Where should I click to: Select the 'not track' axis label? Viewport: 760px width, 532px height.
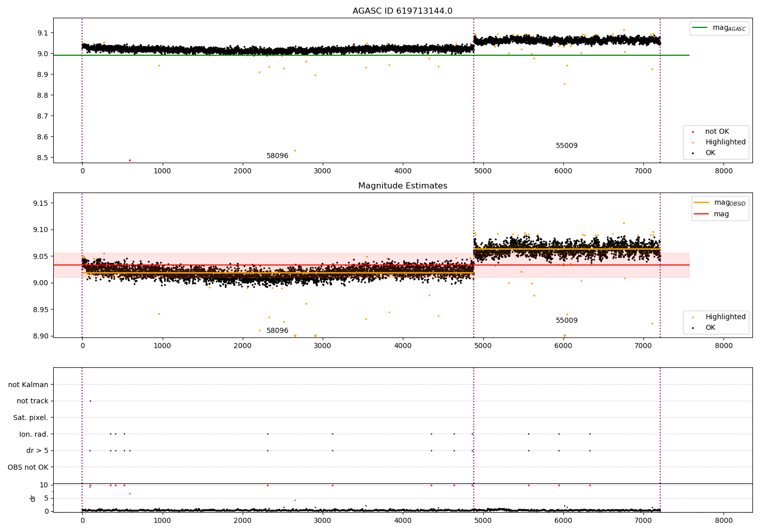(32, 401)
